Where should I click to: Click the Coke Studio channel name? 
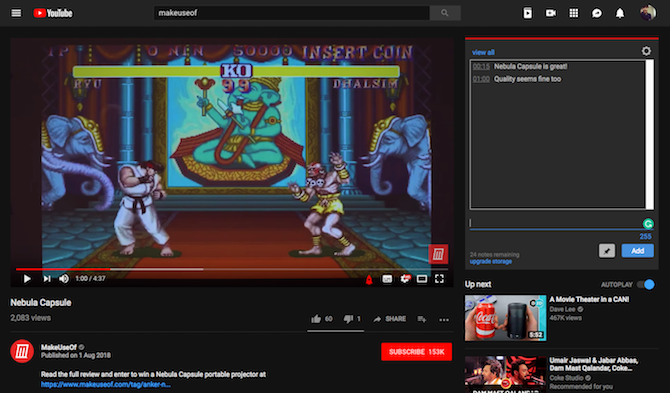pos(566,378)
